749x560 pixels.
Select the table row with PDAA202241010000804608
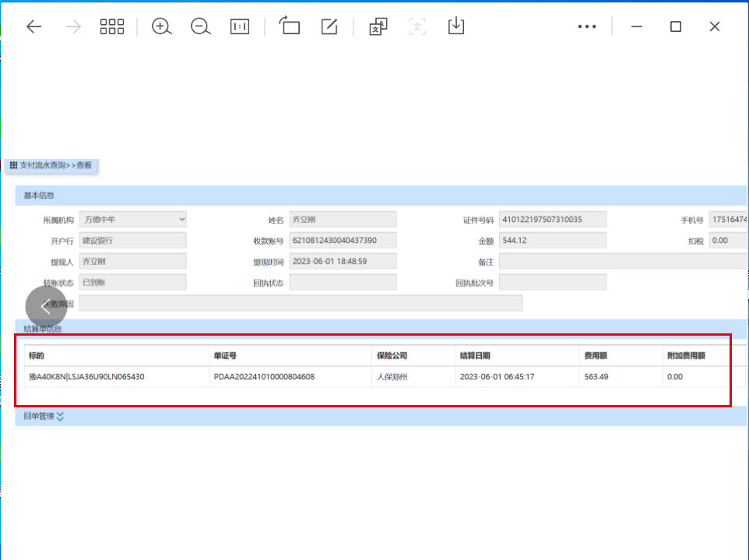click(264, 377)
